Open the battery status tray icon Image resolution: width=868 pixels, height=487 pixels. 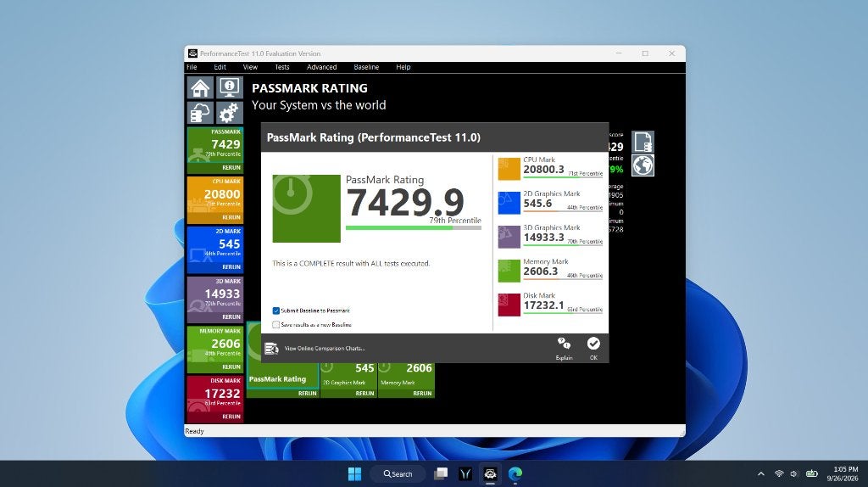click(811, 473)
